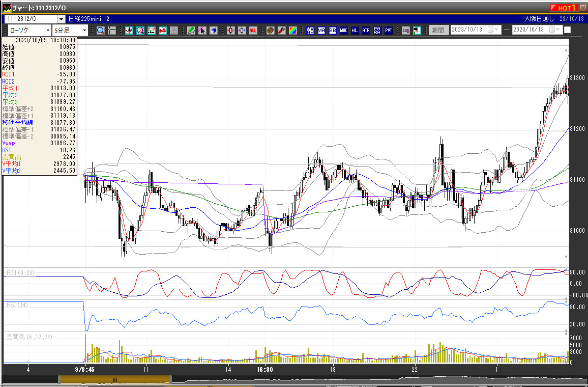Click the HOT1 button in title bar
The height and width of the screenshot is (387, 588).
coord(564,8)
